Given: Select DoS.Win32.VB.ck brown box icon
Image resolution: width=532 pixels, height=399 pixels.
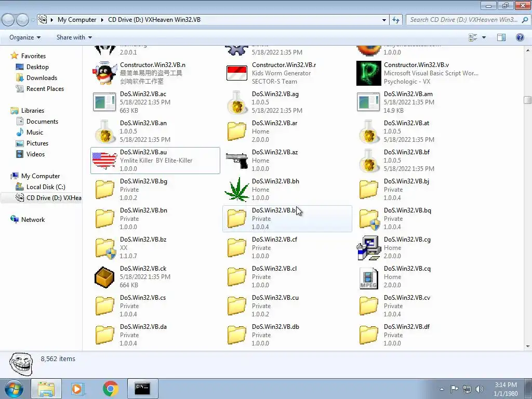Looking at the screenshot, I should 104,277.
